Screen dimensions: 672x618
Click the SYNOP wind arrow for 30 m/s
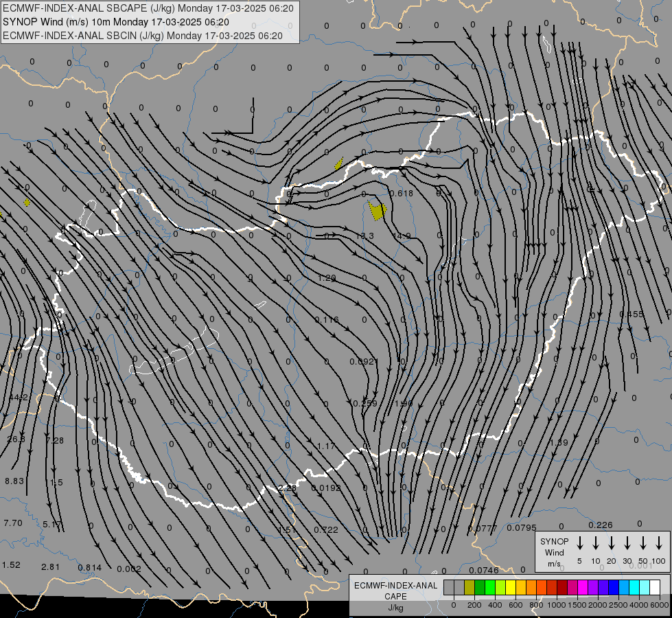[627, 542]
